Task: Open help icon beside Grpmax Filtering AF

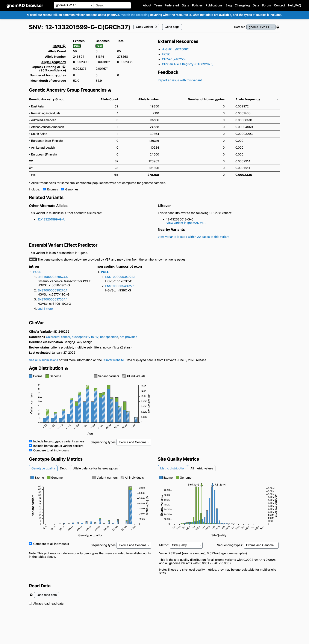Action: [x=64, y=67]
